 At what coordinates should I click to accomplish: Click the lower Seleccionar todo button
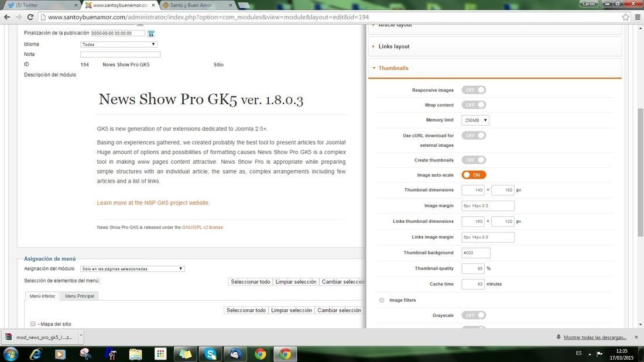[x=246, y=311]
